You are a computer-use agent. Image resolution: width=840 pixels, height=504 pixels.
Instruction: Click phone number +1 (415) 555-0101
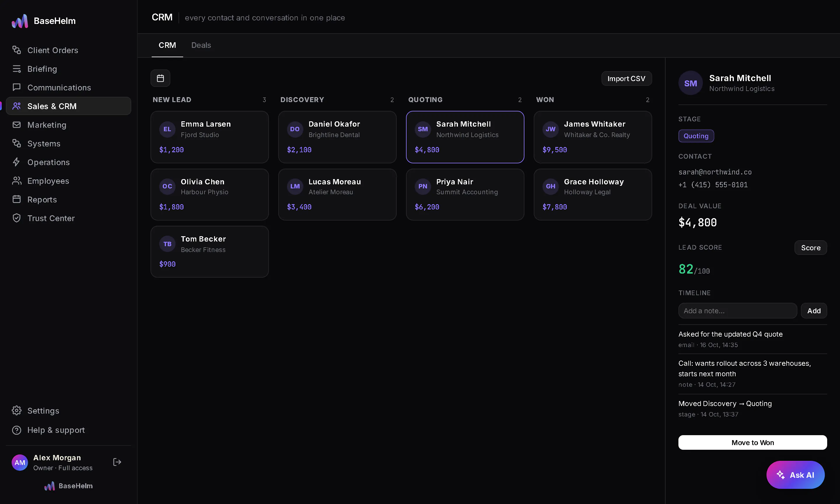point(713,185)
